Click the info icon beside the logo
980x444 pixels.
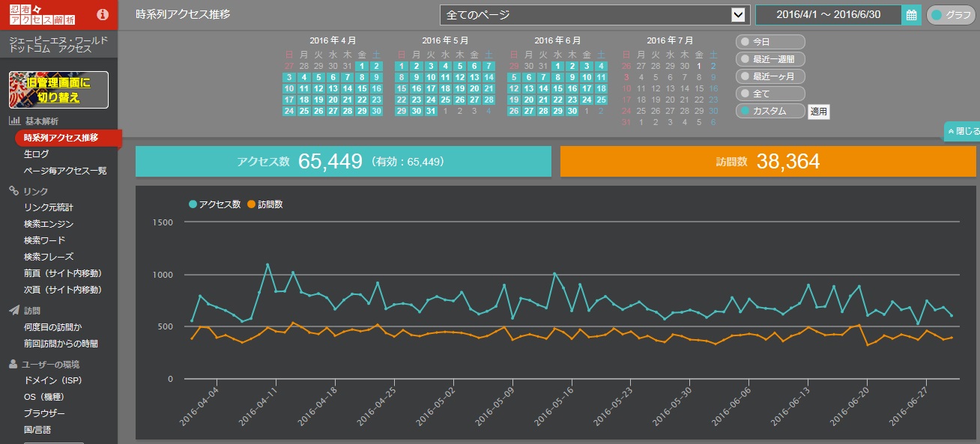(x=103, y=14)
